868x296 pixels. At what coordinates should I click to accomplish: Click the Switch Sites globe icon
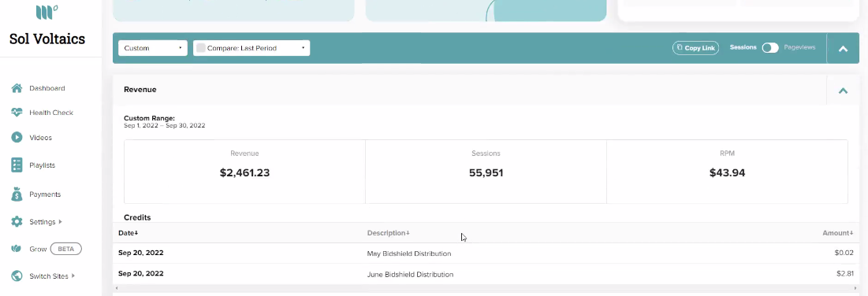click(x=17, y=276)
